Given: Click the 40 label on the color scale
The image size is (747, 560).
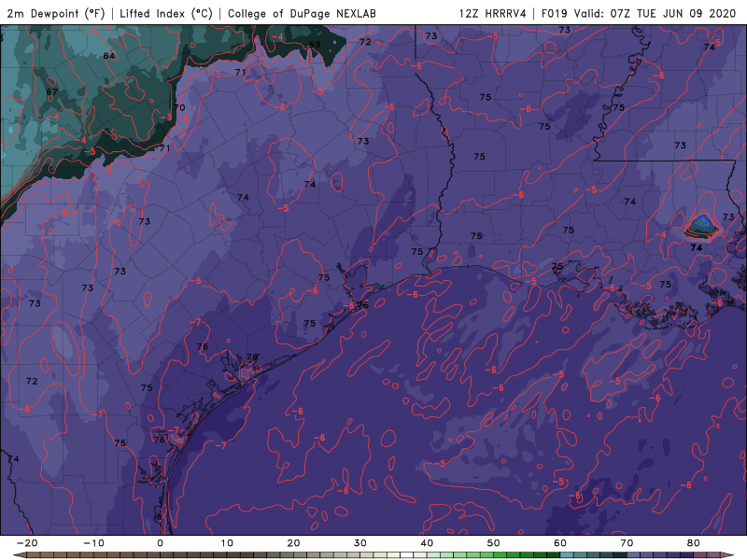Looking at the screenshot, I should (427, 543).
